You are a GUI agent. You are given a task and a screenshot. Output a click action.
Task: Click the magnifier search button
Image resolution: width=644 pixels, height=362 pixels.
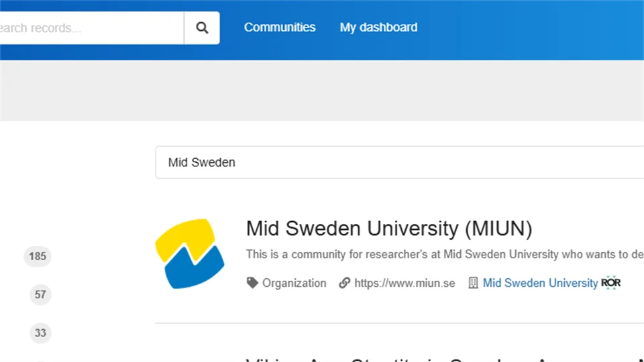(202, 27)
